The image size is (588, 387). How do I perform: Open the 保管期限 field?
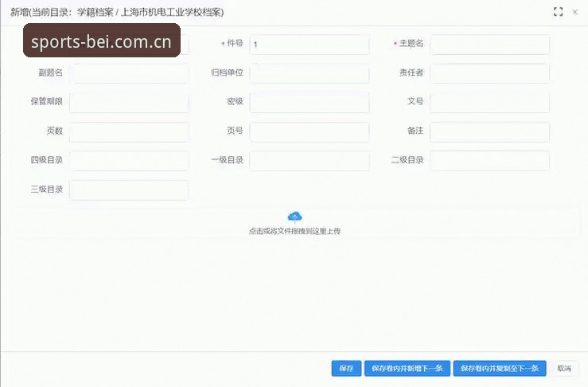click(129, 103)
